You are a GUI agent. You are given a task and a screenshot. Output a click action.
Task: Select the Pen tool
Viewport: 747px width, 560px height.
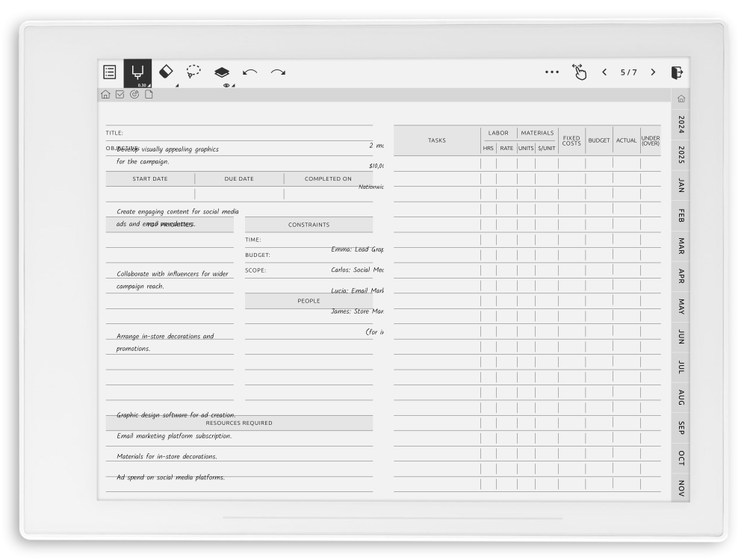138,69
